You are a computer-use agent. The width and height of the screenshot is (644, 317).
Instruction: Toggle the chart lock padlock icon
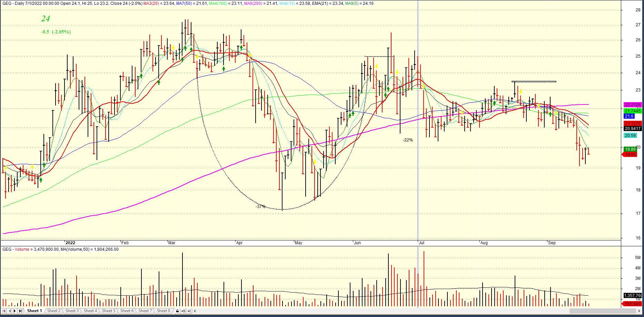pos(177,311)
